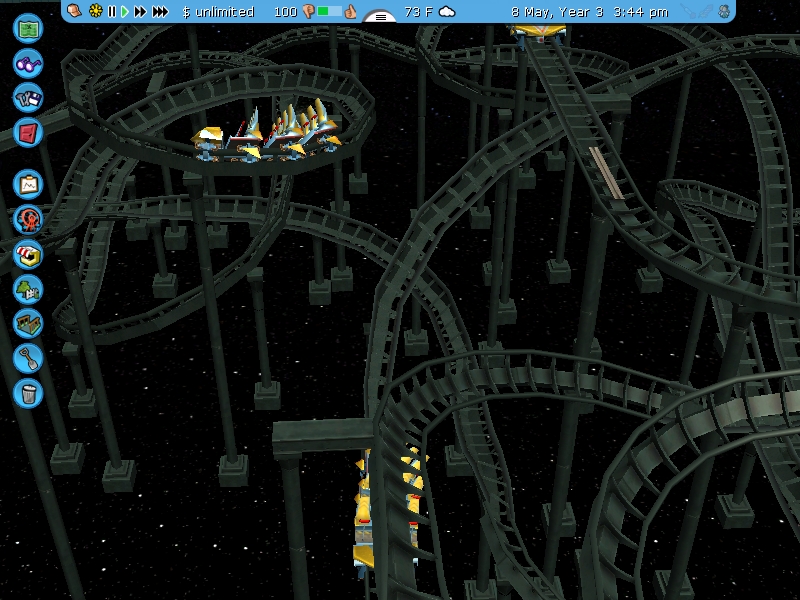Click the green park rating bar

(330, 11)
